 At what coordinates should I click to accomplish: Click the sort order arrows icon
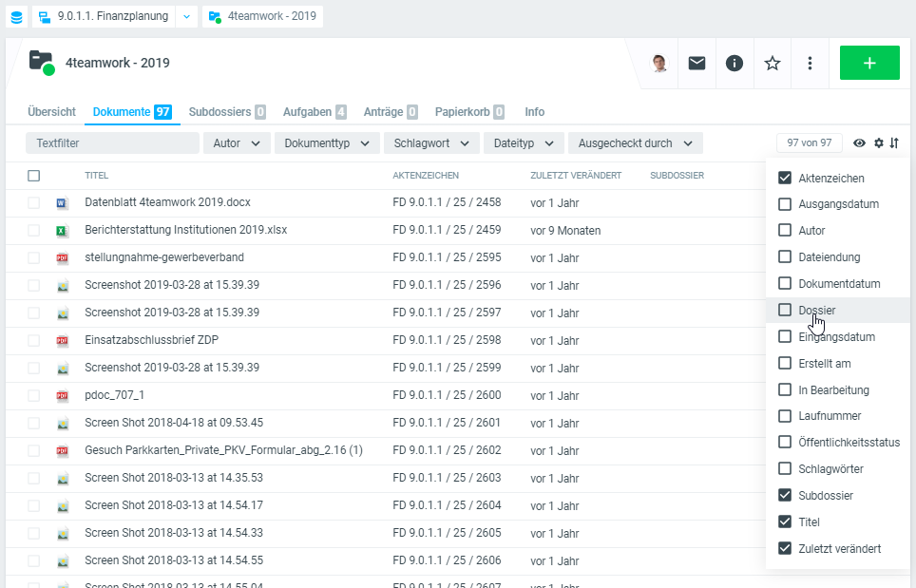tap(894, 143)
